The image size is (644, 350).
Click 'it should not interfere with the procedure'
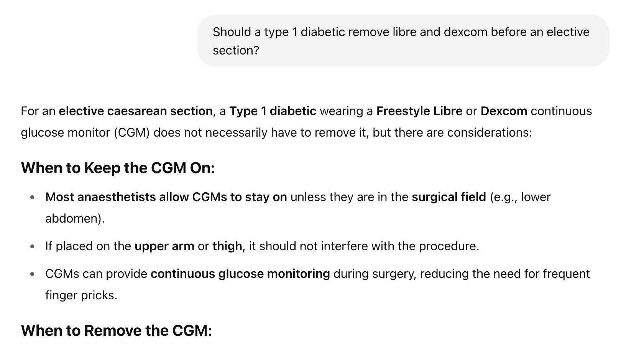coord(362,246)
